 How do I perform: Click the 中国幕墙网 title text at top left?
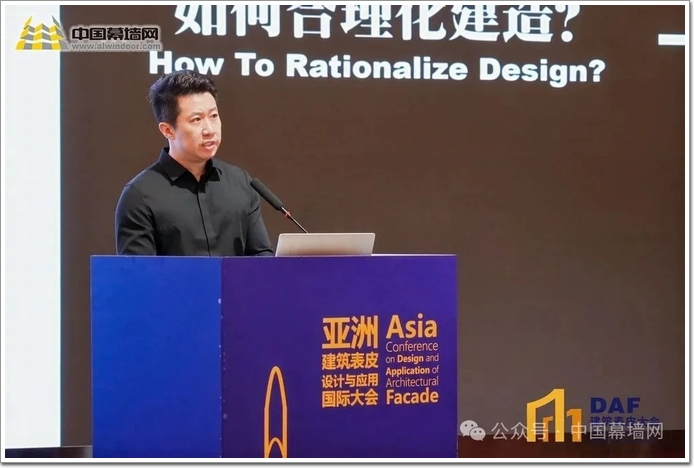click(x=116, y=32)
